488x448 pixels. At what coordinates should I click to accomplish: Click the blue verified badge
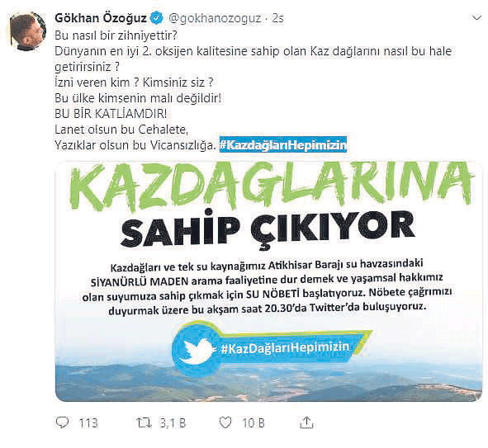click(x=157, y=18)
